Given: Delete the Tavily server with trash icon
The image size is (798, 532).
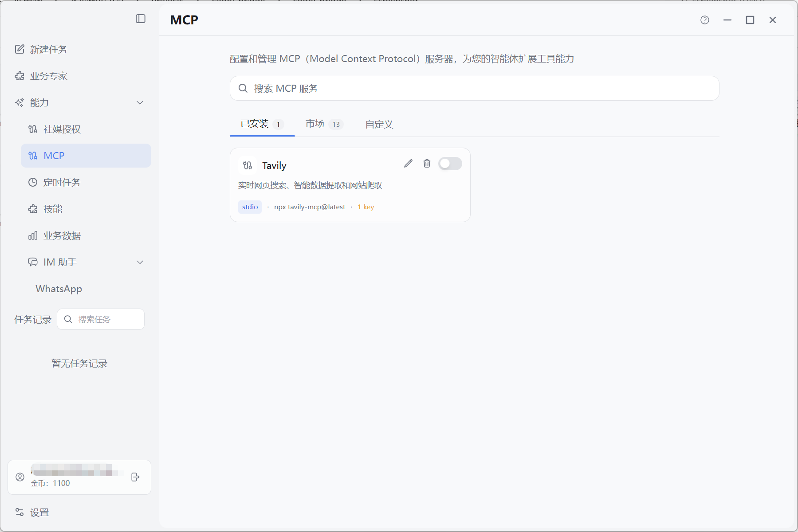Looking at the screenshot, I should pos(427,164).
